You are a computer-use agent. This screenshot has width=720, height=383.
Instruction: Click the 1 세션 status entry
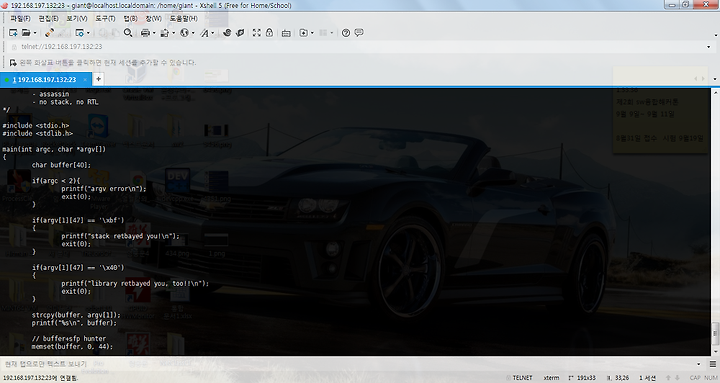[647, 378]
